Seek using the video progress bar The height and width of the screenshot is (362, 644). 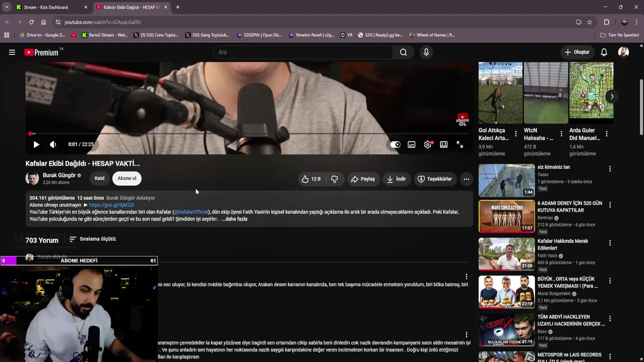(x=250, y=134)
